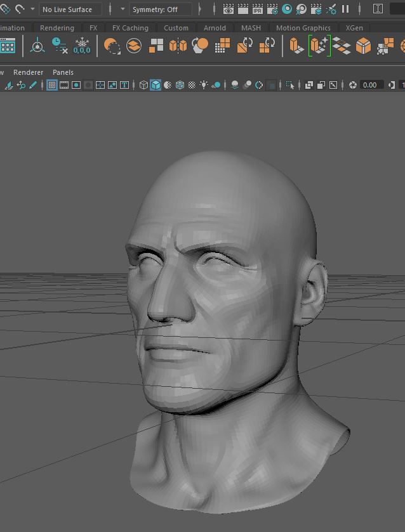Open the Renderer panel menu
405x532 pixels.
tap(28, 72)
